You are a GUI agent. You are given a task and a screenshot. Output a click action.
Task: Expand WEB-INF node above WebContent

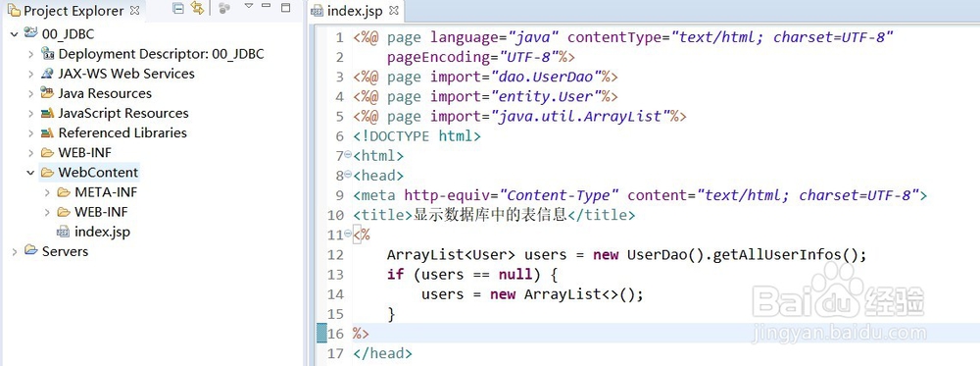click(x=30, y=153)
